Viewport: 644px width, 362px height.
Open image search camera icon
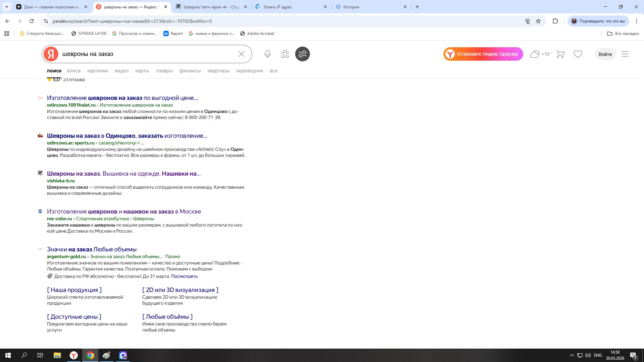[285, 54]
